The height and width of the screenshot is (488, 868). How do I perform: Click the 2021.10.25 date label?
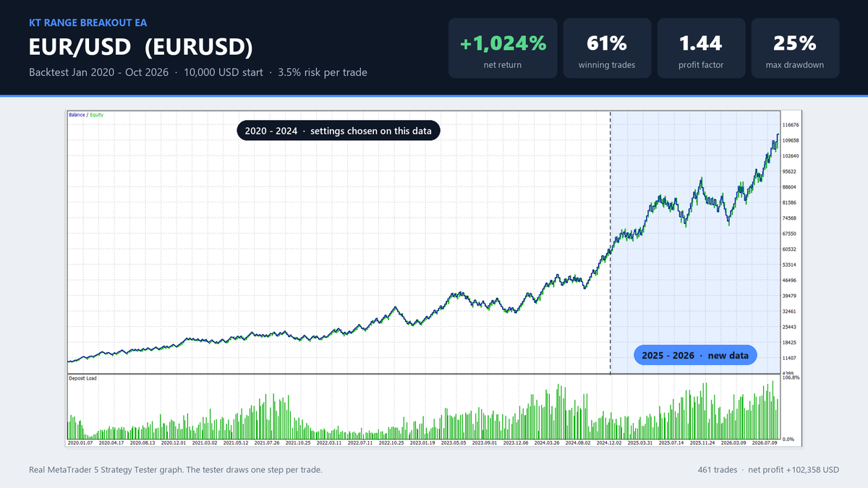298,443
